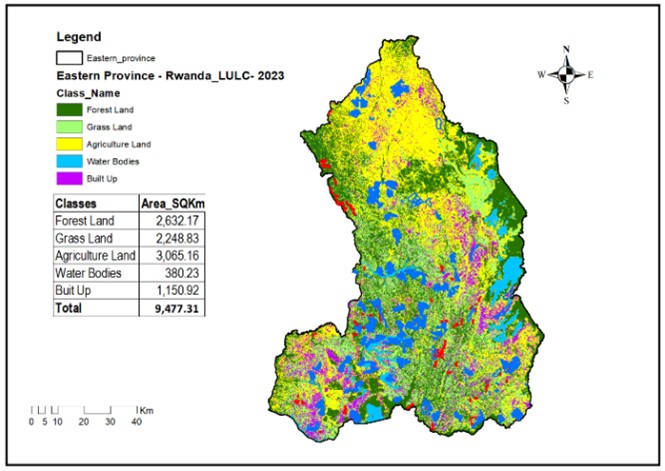Click the Agriculture Land area value 3,065.16
The width and height of the screenshot is (665, 471).
[174, 255]
